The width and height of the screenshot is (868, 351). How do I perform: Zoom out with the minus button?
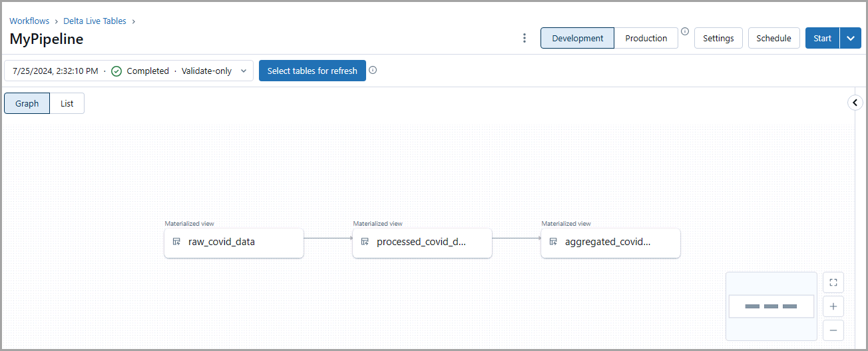pos(833,330)
